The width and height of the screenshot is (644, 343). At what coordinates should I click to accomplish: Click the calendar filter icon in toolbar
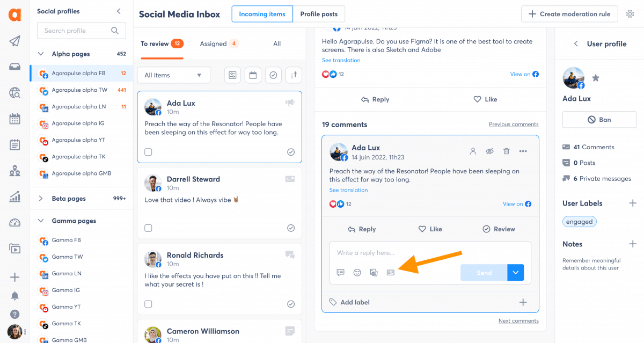tap(253, 75)
